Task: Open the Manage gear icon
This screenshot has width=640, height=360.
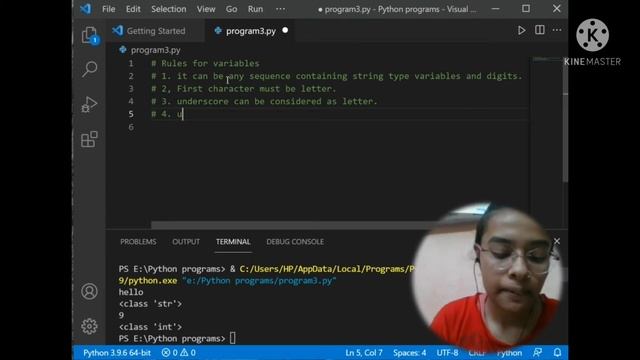Action: click(89, 326)
